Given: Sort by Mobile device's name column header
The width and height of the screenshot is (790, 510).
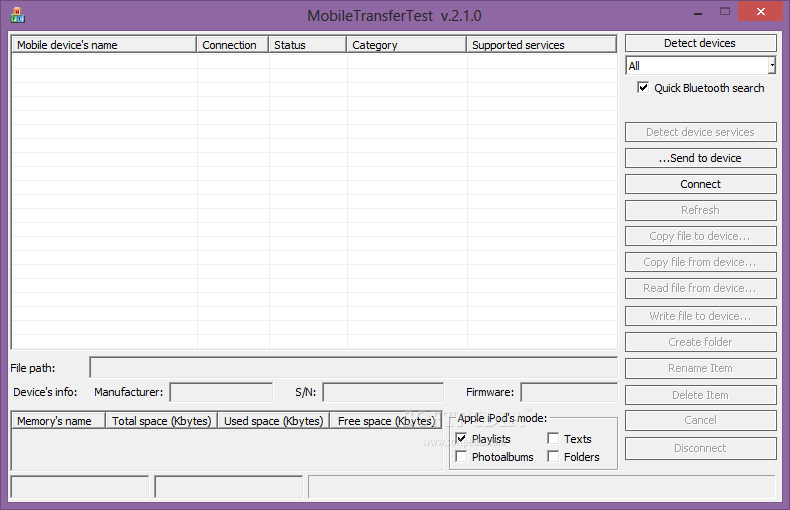Looking at the screenshot, I should 104,45.
